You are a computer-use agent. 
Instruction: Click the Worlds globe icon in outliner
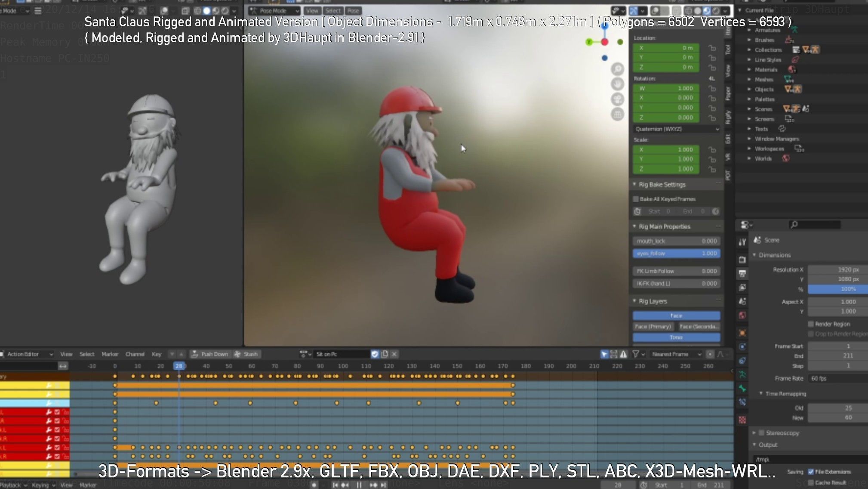coord(786,158)
